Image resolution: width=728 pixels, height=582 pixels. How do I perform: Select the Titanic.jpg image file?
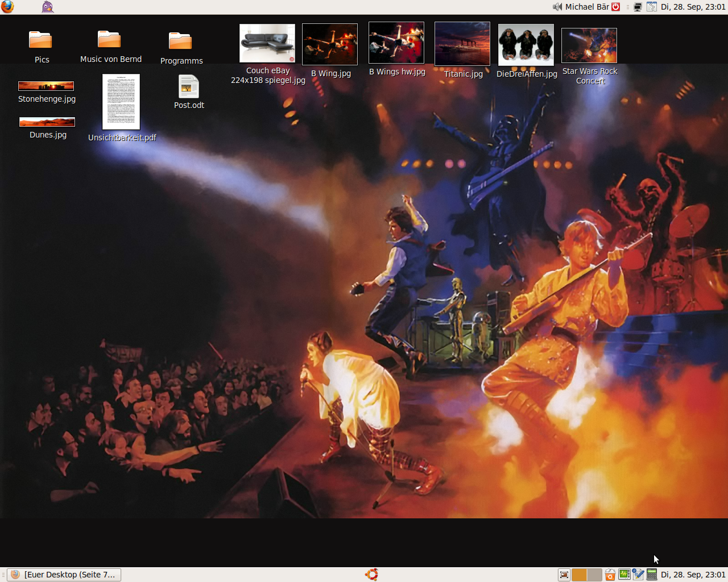tap(462, 44)
